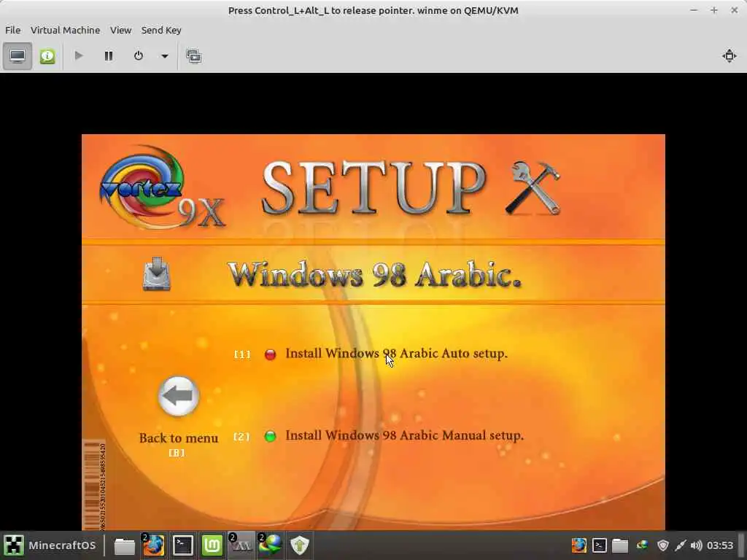The image size is (747, 560).
Task: Switch to virt-manager taskbar windows
Action: 241,545
